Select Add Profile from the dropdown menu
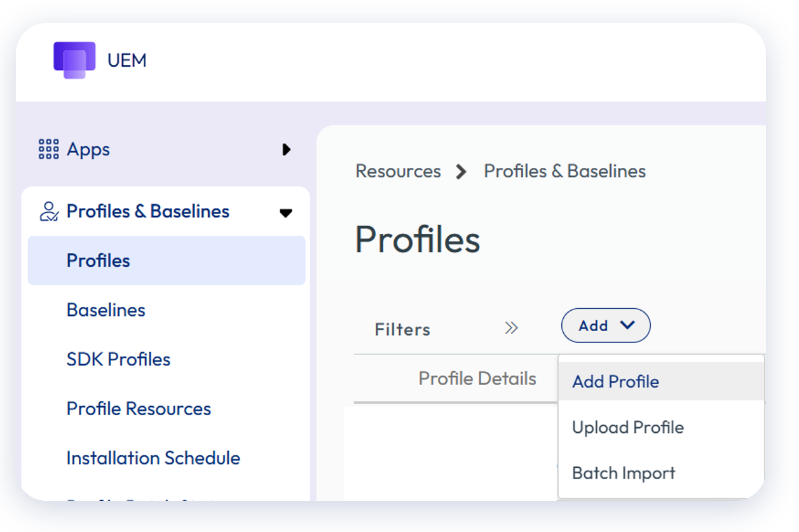799x532 pixels. coord(615,382)
